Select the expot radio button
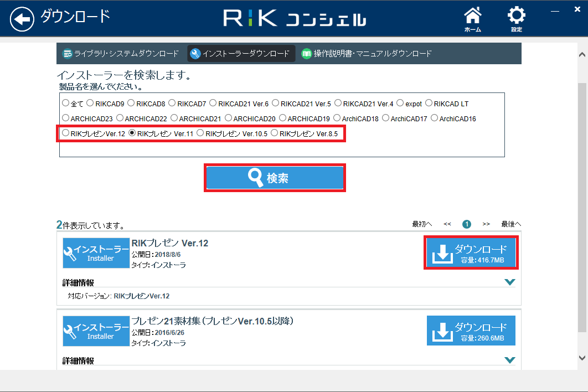 [x=400, y=103]
